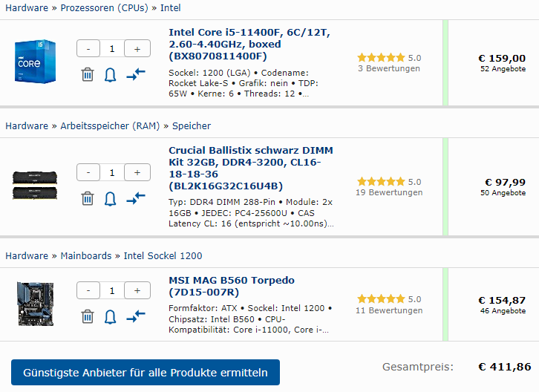
Task: Click compare arrows icon for Crucial Ballistix
Action: point(136,198)
